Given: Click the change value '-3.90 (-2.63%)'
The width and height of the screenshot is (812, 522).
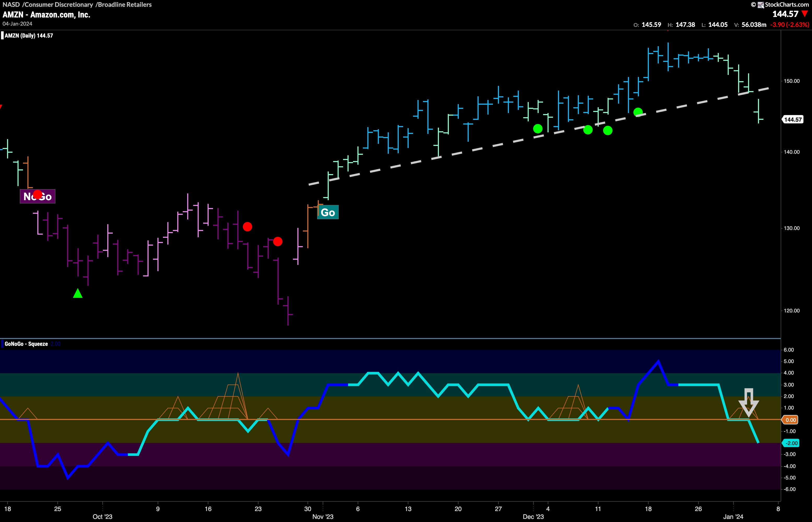Looking at the screenshot, I should pyautogui.click(x=790, y=25).
